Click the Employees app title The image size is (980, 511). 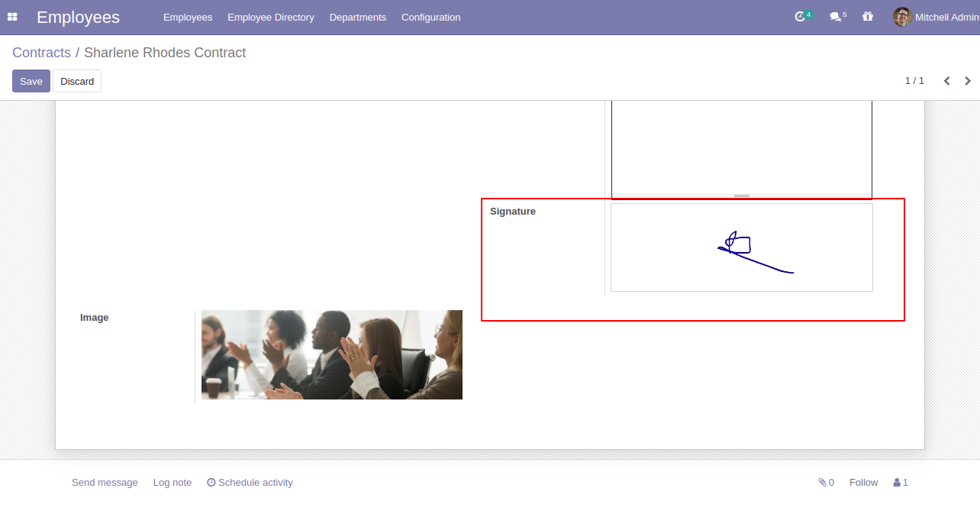(x=78, y=17)
